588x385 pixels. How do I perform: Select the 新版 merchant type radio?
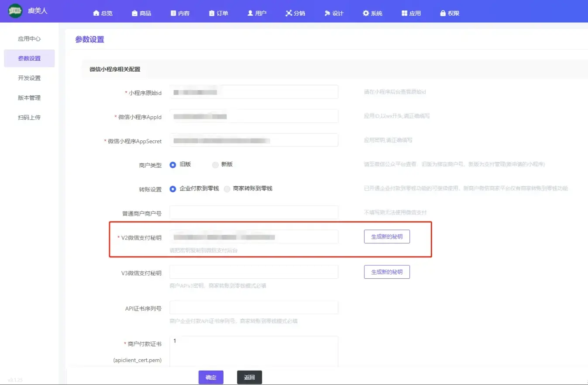[215, 165]
